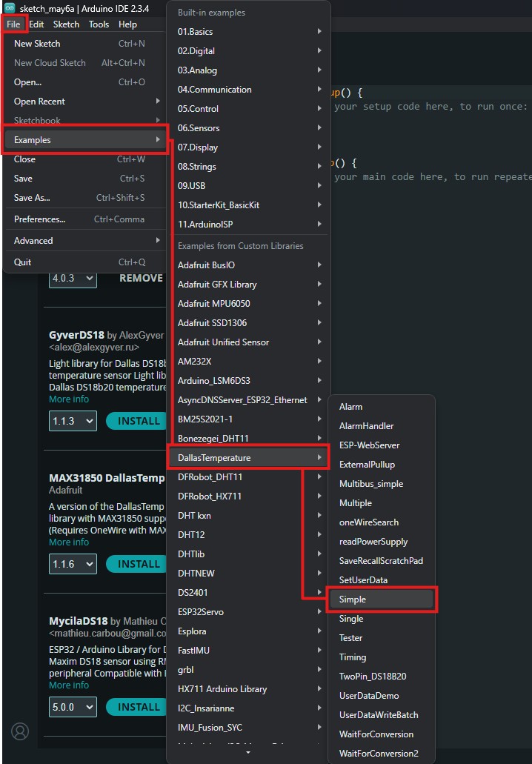The image size is (532, 764).
Task: Click Close in the File menu
Action: click(x=85, y=159)
